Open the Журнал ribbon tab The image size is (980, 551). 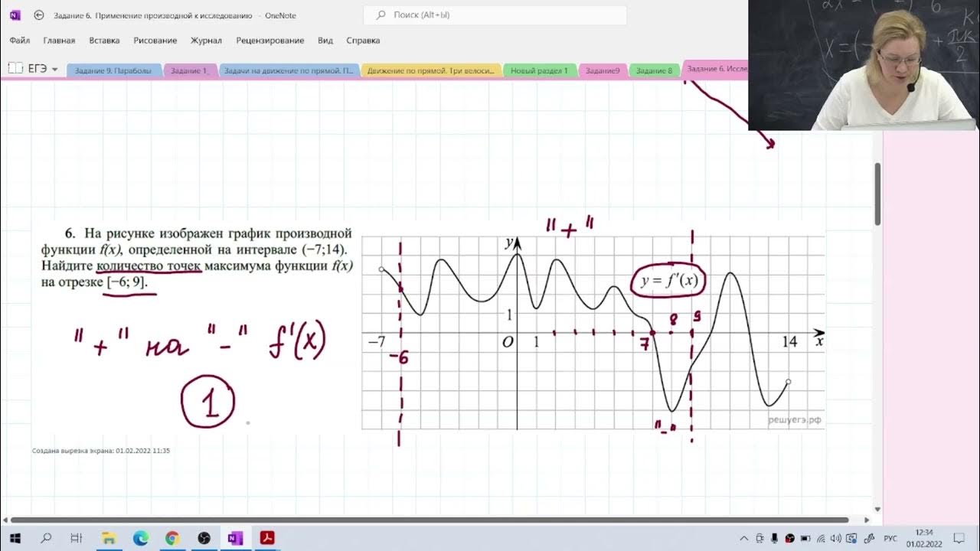[x=206, y=41]
